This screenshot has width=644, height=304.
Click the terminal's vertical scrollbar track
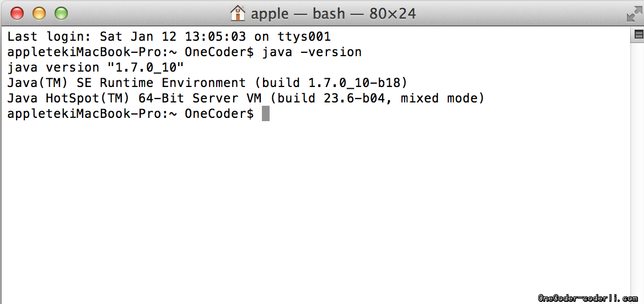(x=638, y=165)
